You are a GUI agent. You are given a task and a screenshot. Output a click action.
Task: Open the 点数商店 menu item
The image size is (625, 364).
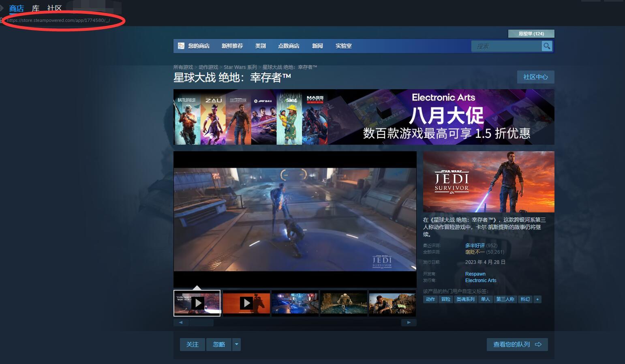click(x=289, y=46)
